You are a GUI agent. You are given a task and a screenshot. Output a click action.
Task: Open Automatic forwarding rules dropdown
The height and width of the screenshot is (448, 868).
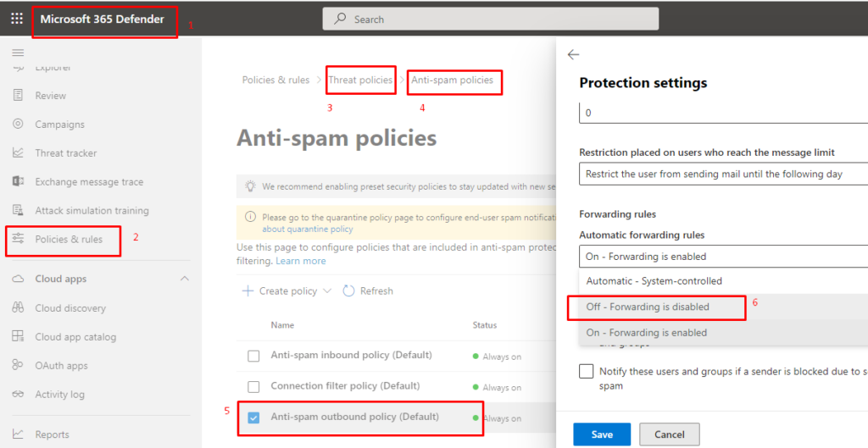(723, 256)
